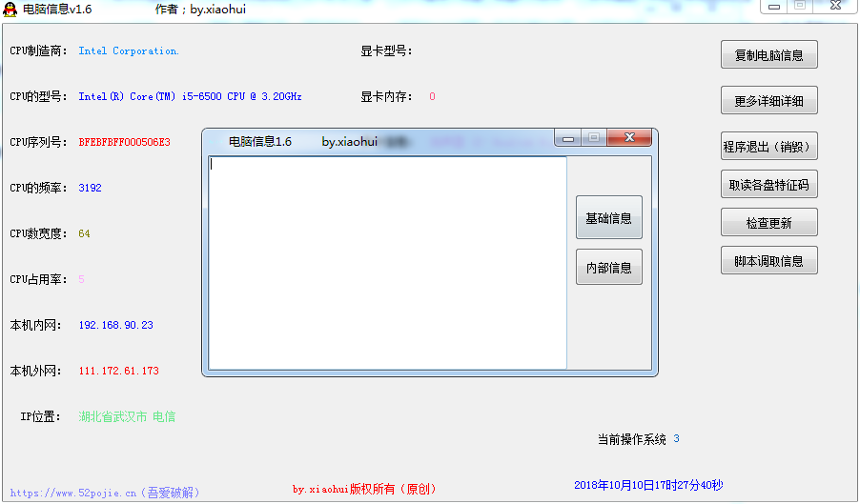
Task: Close the 电脑信息1.6 popup window
Action: pos(629,137)
